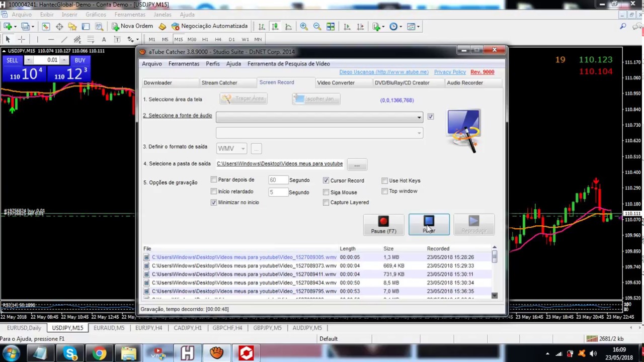Open Google Chrome from the taskbar
This screenshot has width=644, height=362.
[x=99, y=353]
